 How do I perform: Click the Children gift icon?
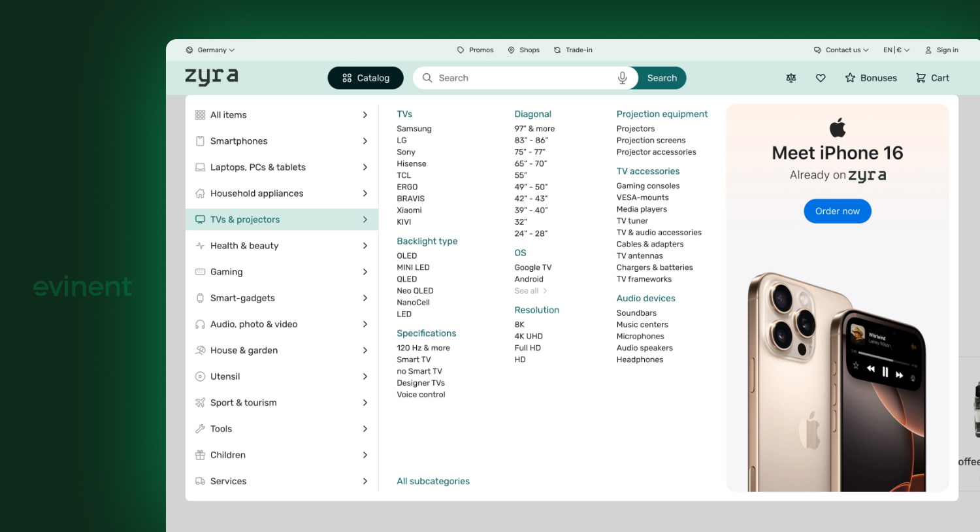point(200,455)
